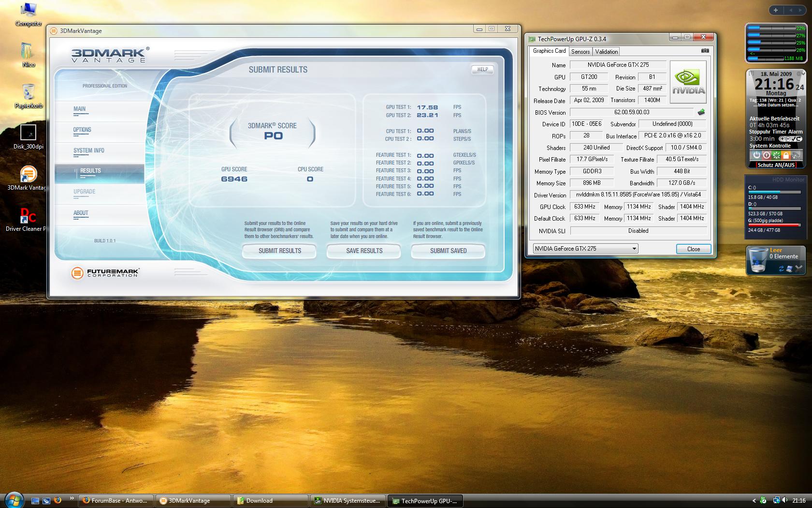The image size is (812, 508).
Task: Click the red restart icon in System Kontrolle
Action: (766, 155)
